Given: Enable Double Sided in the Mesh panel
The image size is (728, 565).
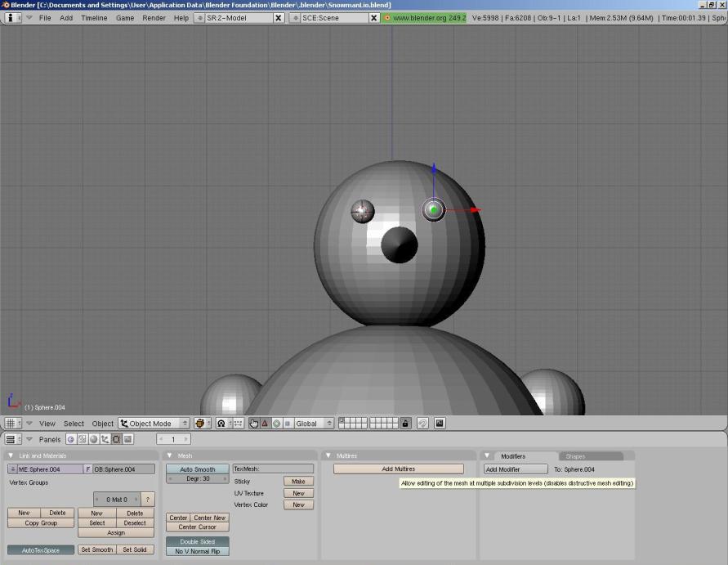Looking at the screenshot, I should 197,540.
